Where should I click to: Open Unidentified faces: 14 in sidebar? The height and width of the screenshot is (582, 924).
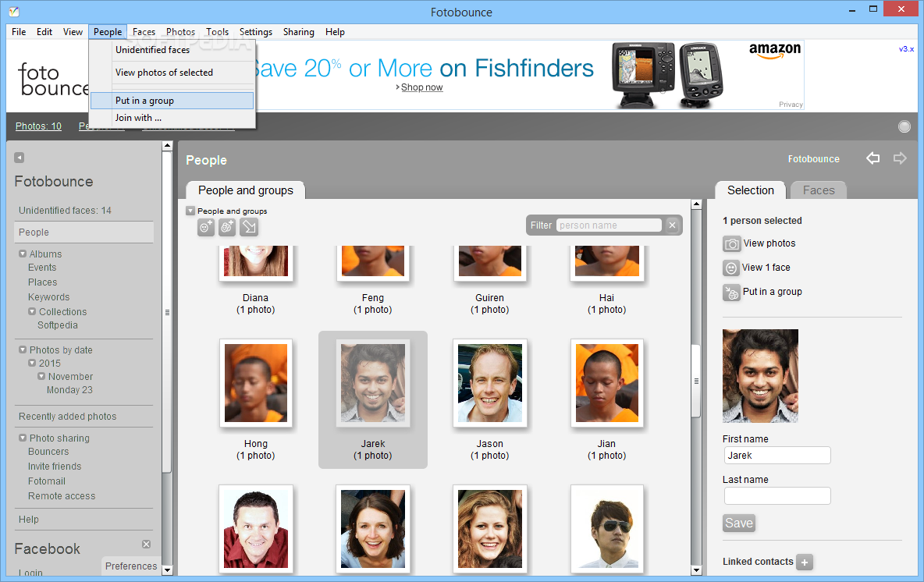pyautogui.click(x=65, y=211)
